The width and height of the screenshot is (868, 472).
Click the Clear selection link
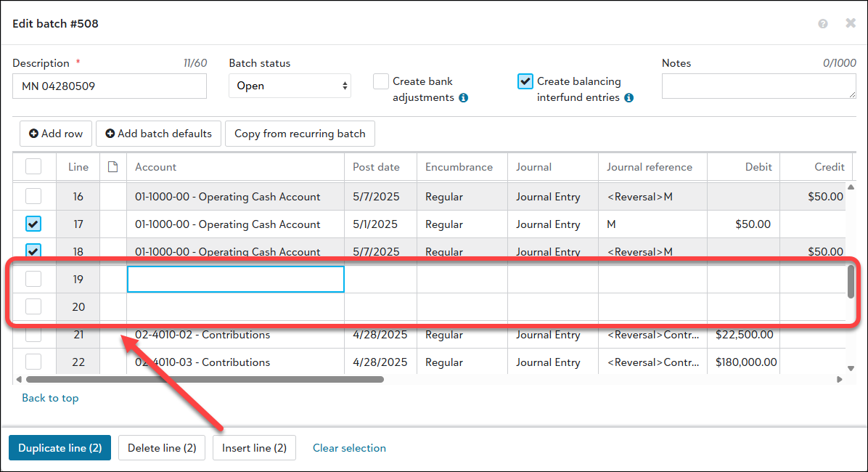point(349,447)
